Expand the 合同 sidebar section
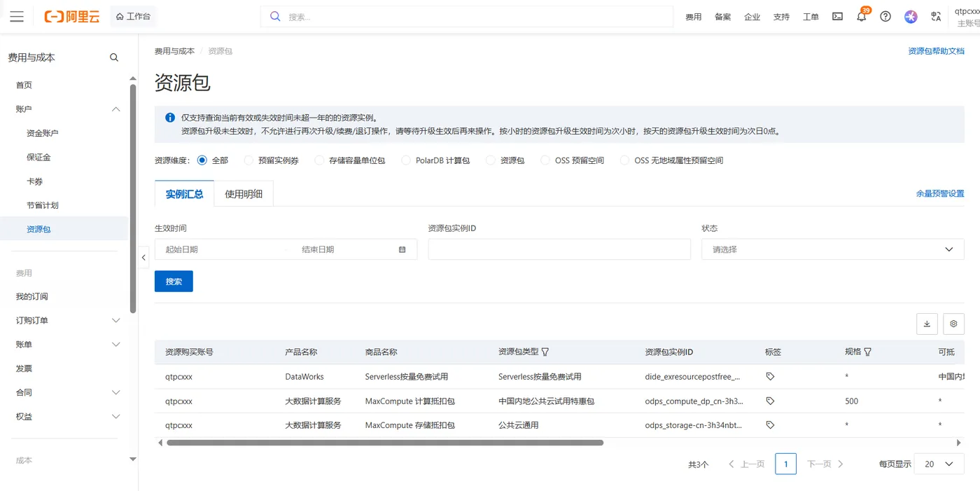Screen dimensions: 980x491 tap(116, 392)
